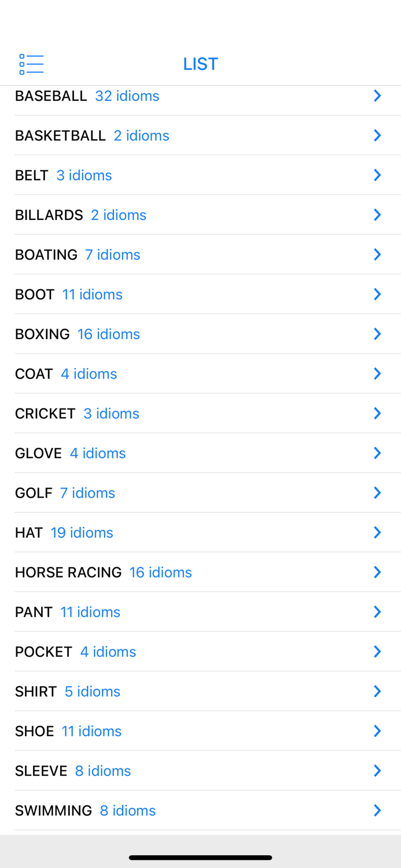This screenshot has width=401, height=868.
Task: Tap the '7 idioms' link beside GOLF
Action: point(87,492)
